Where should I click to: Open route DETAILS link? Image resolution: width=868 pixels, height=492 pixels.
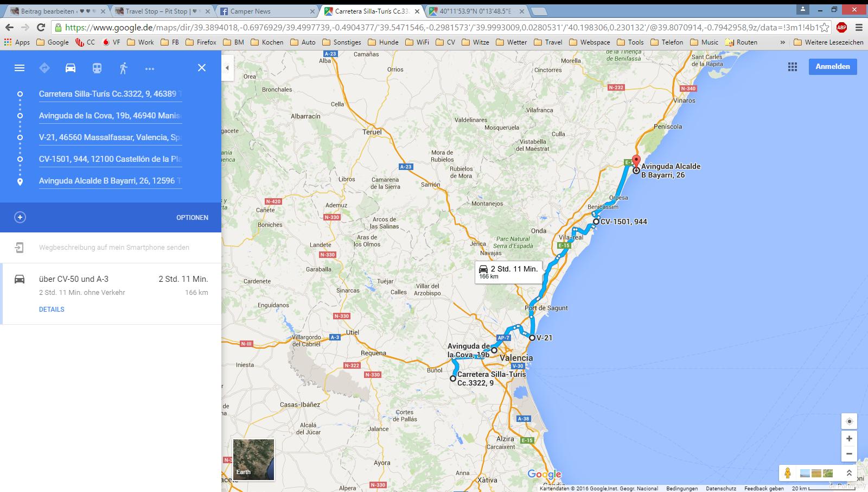(x=52, y=310)
